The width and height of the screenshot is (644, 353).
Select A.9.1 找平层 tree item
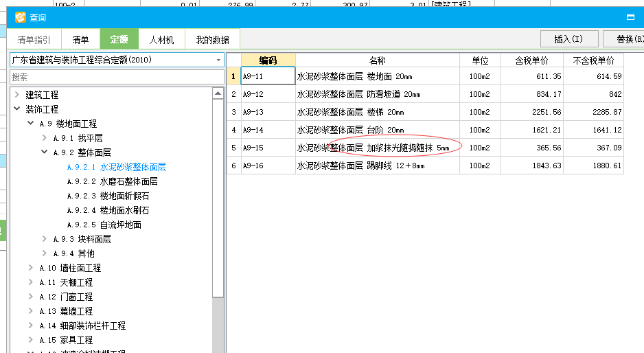point(78,138)
